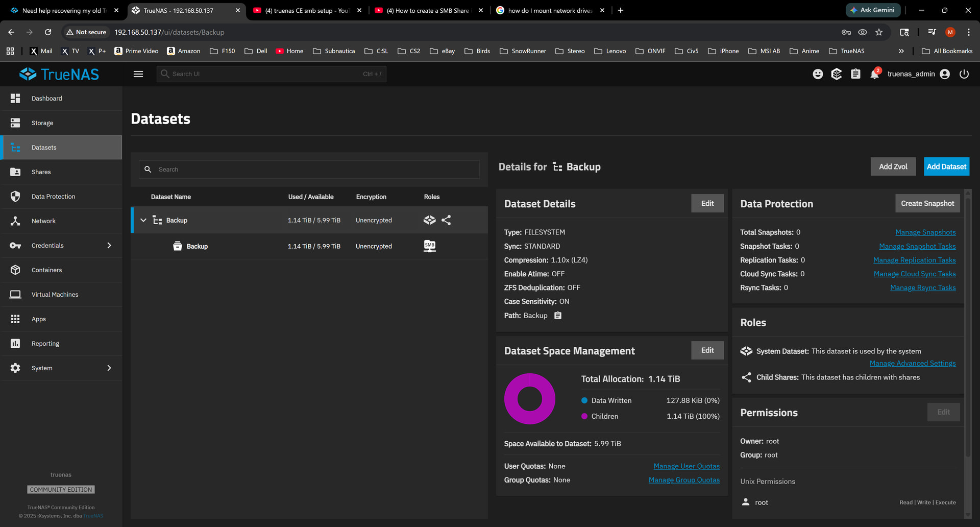Click the TrueNAS status layers icon in header
This screenshot has height=527, width=980.
tap(837, 74)
